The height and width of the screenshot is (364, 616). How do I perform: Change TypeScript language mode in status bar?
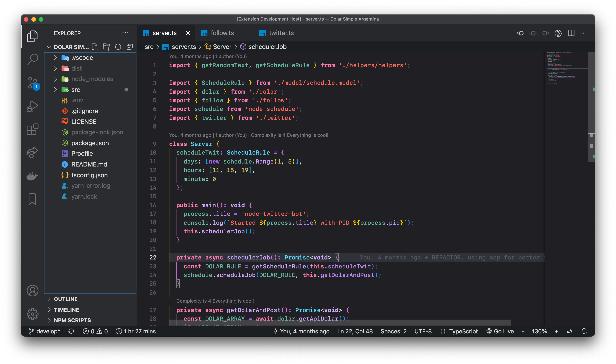(463, 331)
